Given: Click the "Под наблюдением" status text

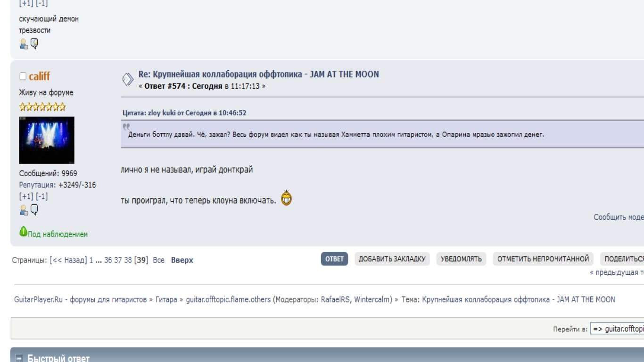Looking at the screenshot, I should coord(58,234).
